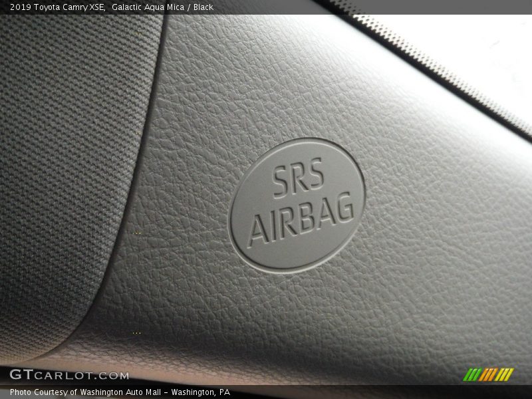Screen dimensions: 532x399
Task: Click the "Photo Courtesy of Washington Auto Mall" credit
Action: pos(86,392)
